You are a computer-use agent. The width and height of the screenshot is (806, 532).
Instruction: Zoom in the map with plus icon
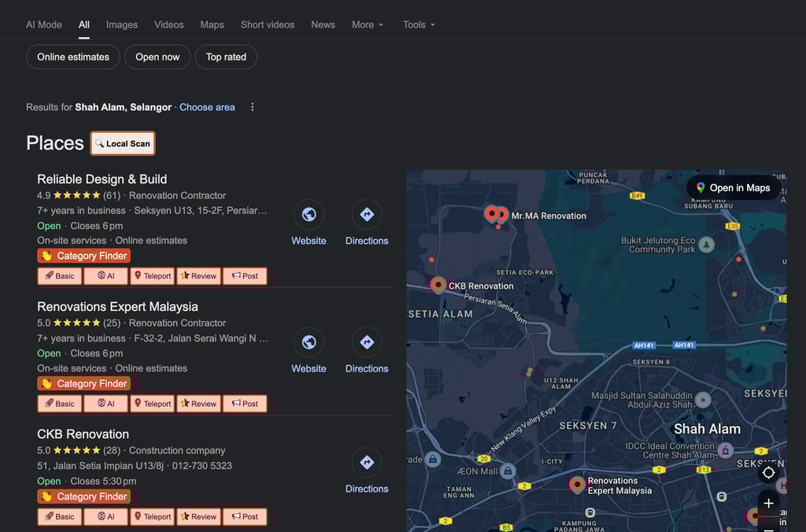click(x=768, y=503)
